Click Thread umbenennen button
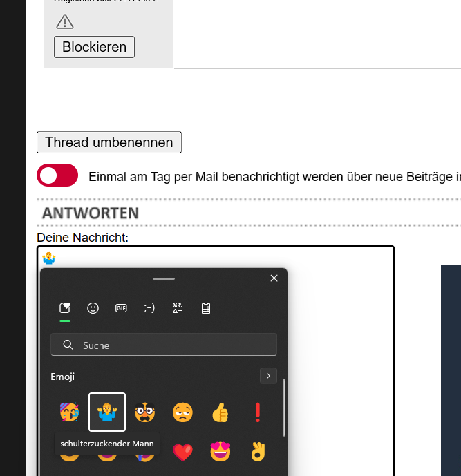461x476 pixels. point(109,142)
